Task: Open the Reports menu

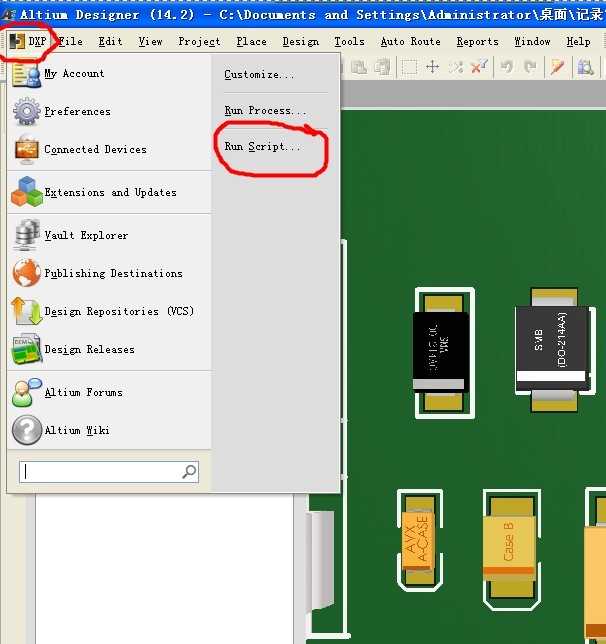Action: point(477,41)
